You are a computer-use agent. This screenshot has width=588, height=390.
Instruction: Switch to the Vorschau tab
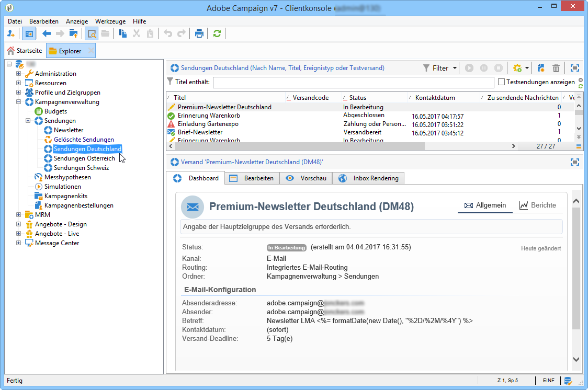tap(306, 178)
